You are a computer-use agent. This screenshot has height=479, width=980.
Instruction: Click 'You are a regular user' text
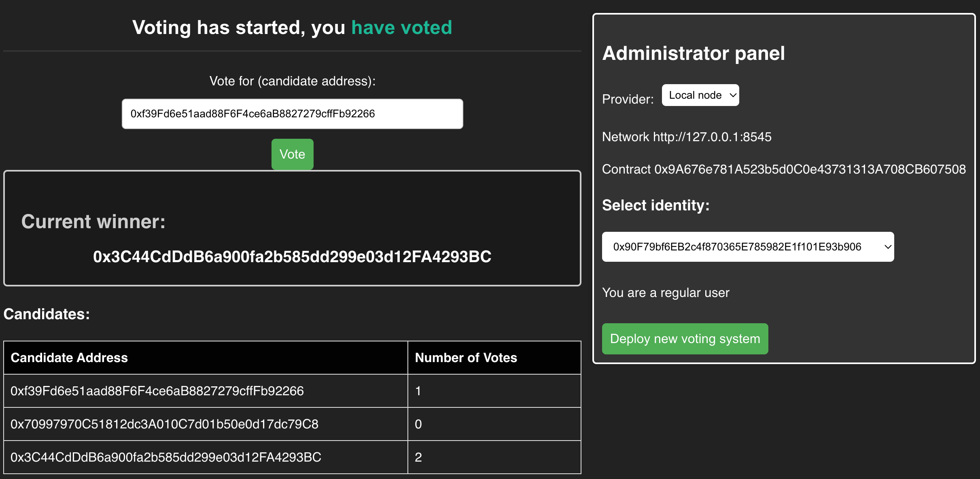(666, 292)
